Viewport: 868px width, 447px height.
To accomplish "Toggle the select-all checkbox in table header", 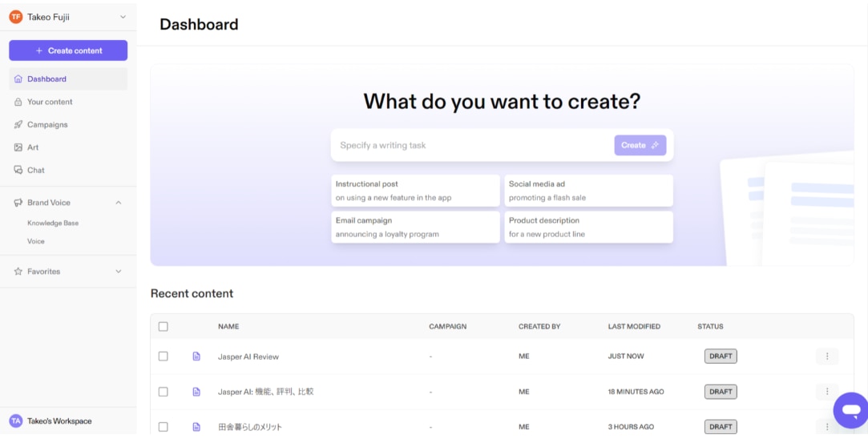I will tap(164, 326).
